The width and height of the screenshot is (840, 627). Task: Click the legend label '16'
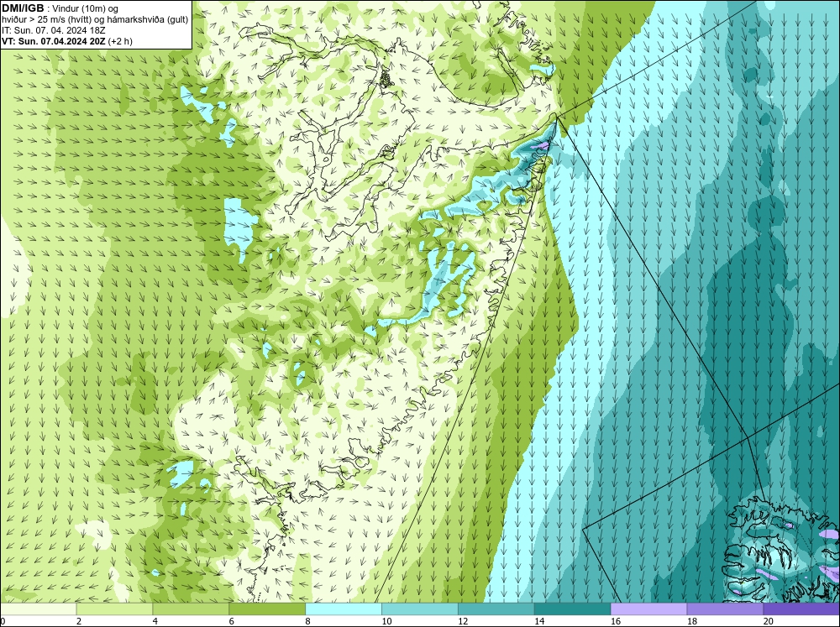(x=616, y=621)
